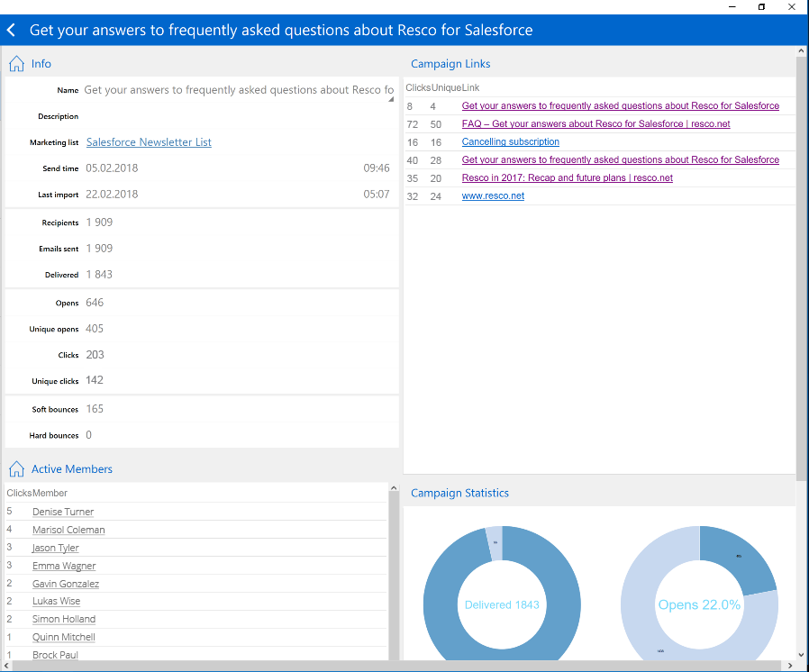Open the campaign link with 8 clicks
The image size is (809, 672).
coord(620,105)
